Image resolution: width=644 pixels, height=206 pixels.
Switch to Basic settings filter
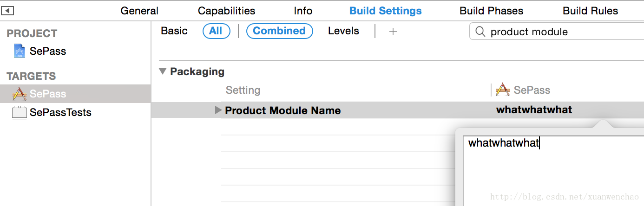[x=174, y=31]
